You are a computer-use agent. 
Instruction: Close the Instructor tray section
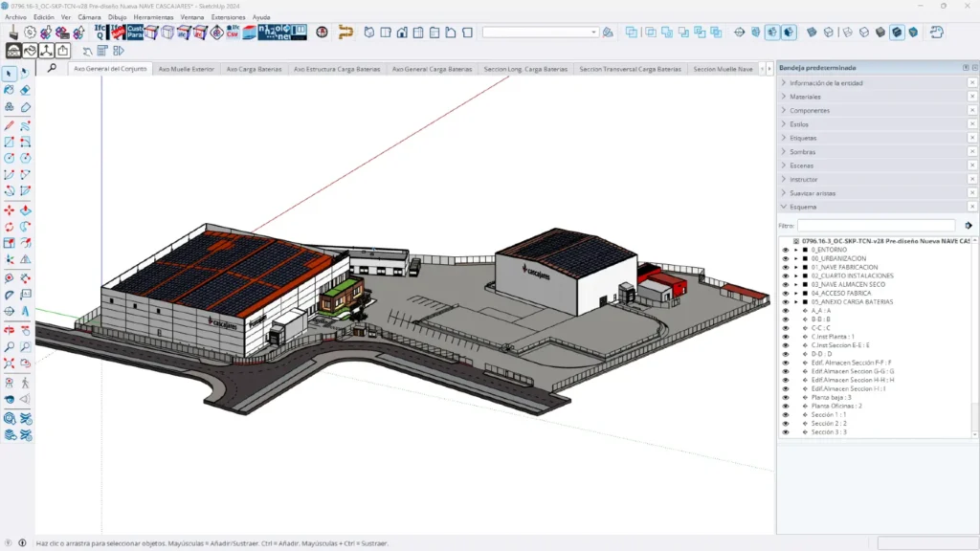pyautogui.click(x=971, y=177)
